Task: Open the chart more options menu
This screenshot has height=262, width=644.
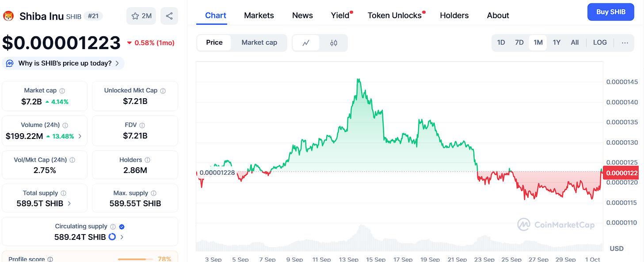Action: pos(625,42)
